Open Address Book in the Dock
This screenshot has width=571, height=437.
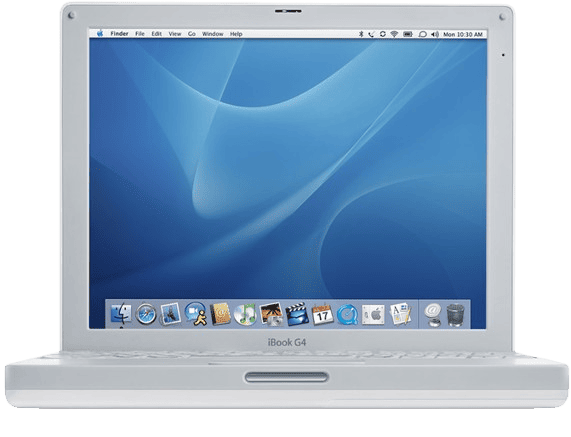pos(221,314)
